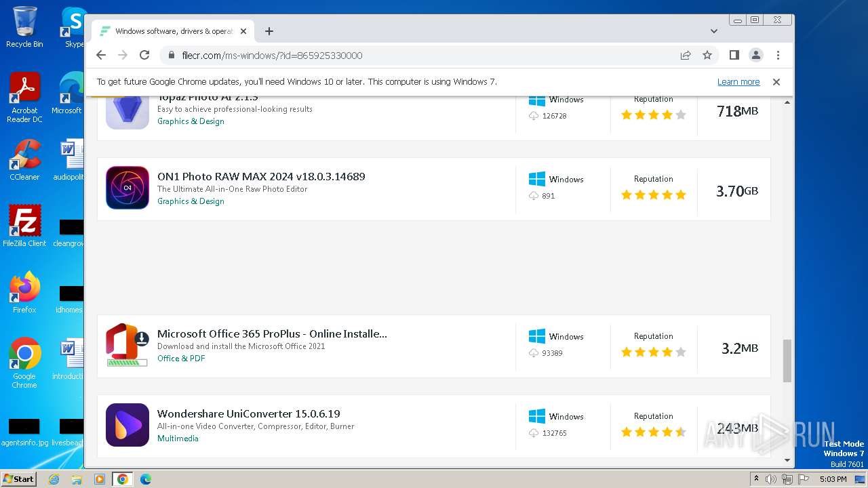Click download count icon beside 93389
The height and width of the screenshot is (488, 868).
533,352
